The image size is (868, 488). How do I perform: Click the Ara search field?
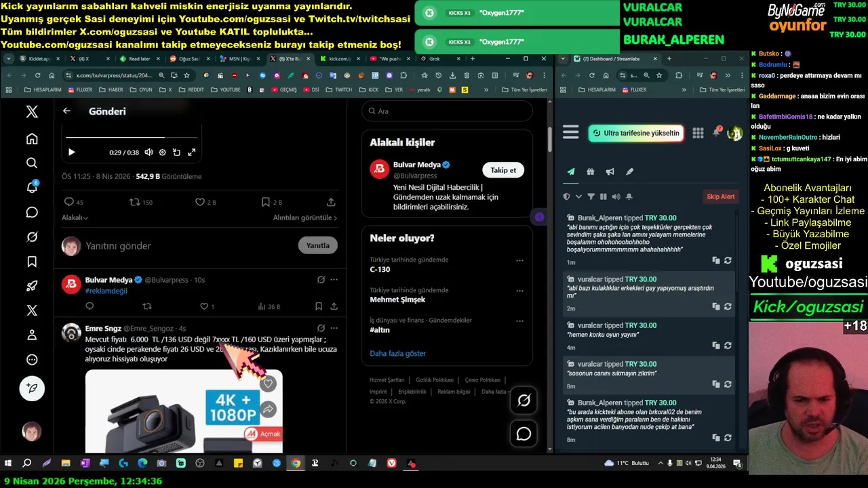(x=447, y=111)
